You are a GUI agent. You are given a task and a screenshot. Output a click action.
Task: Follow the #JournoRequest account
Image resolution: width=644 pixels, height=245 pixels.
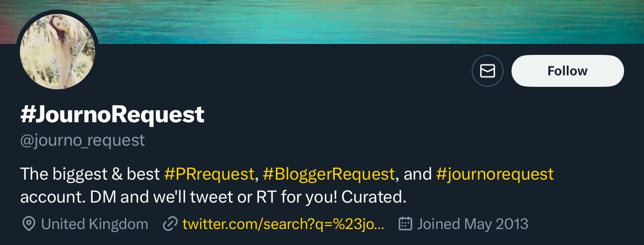(567, 71)
